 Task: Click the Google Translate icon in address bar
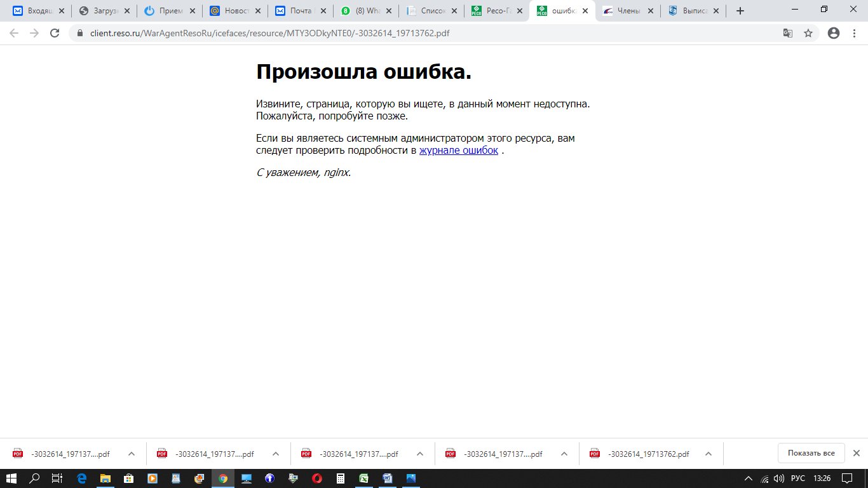click(788, 33)
